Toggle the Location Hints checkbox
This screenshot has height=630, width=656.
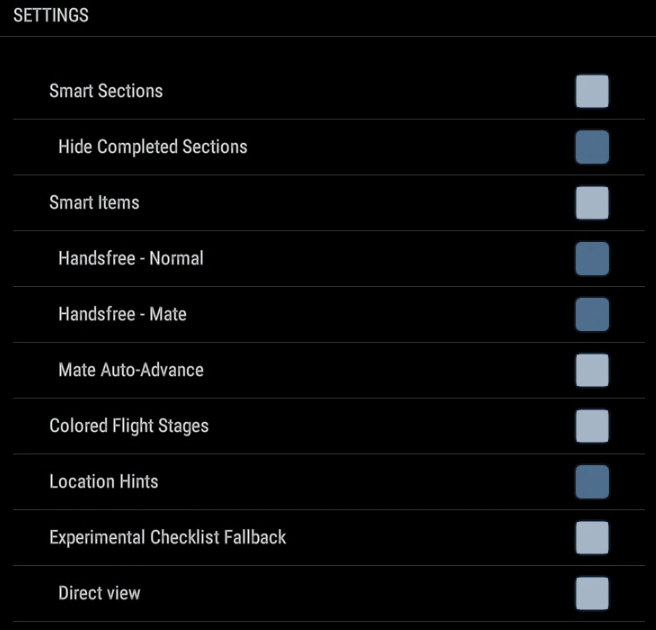coord(592,482)
